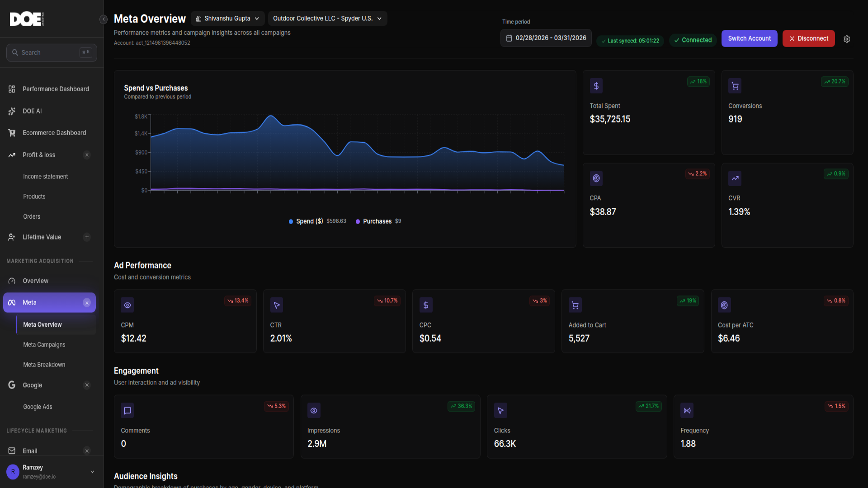Click the 66.3K Clicks value
The height and width of the screenshot is (488, 868).
coord(505,444)
